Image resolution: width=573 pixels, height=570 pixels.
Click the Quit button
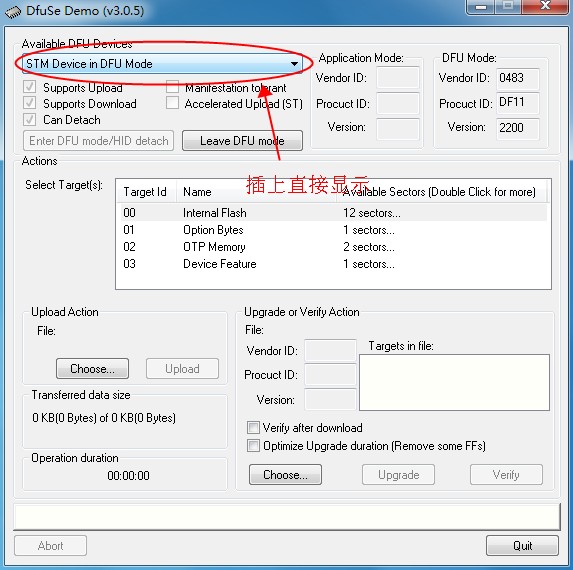(x=522, y=546)
